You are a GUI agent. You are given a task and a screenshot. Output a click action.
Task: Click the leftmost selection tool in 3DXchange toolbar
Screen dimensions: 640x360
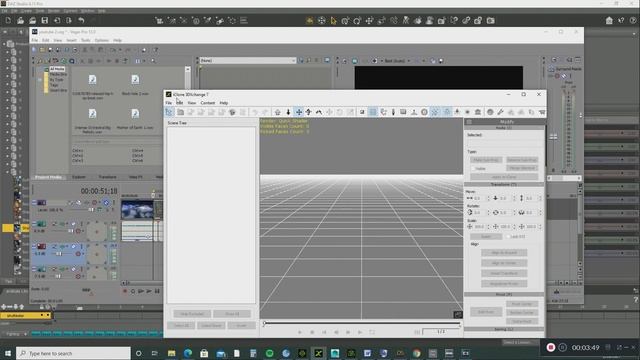[169, 112]
